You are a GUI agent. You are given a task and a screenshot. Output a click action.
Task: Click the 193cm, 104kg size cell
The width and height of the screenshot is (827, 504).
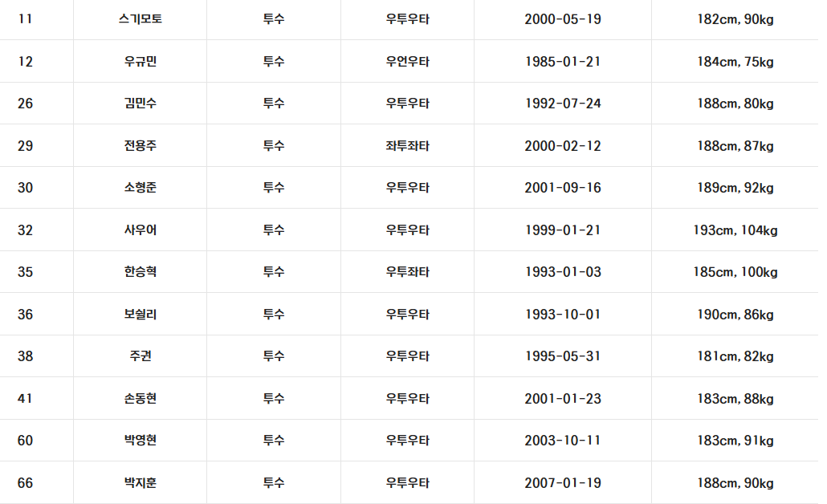point(735,230)
